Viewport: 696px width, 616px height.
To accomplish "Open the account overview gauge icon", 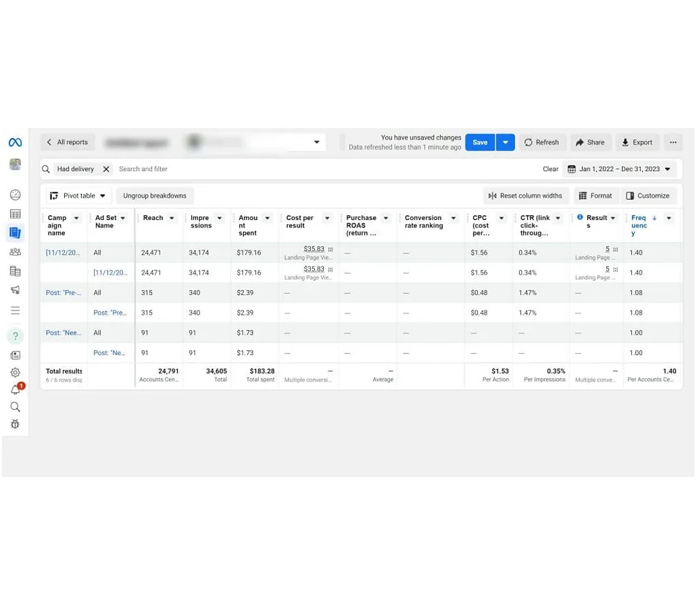I will click(x=15, y=194).
